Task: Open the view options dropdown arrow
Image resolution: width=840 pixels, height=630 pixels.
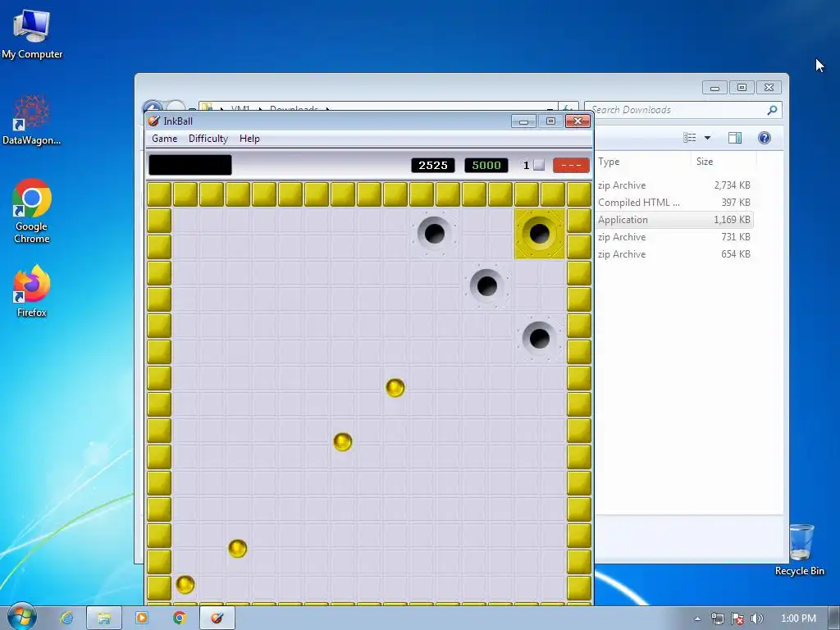Action: [707, 138]
